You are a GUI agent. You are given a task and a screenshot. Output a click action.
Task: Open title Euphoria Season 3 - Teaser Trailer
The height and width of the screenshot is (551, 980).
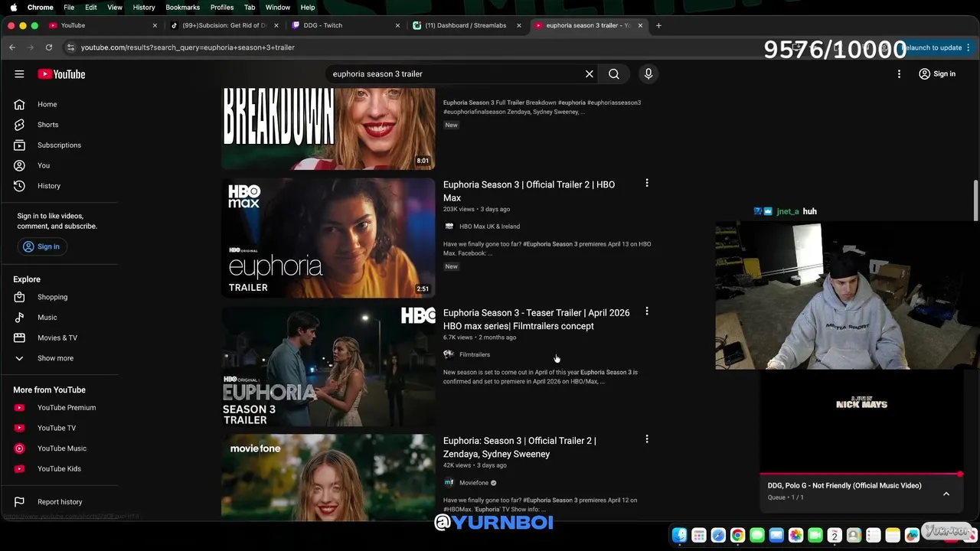click(536, 319)
